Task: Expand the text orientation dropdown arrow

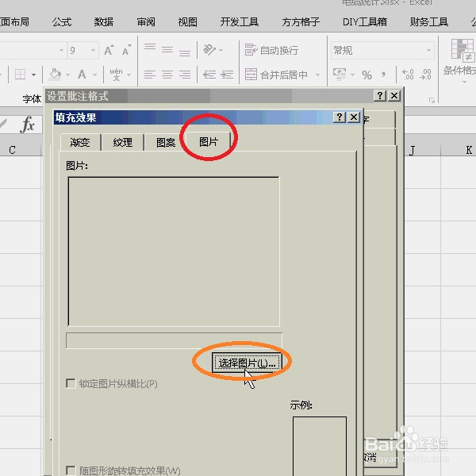Action: (x=221, y=50)
